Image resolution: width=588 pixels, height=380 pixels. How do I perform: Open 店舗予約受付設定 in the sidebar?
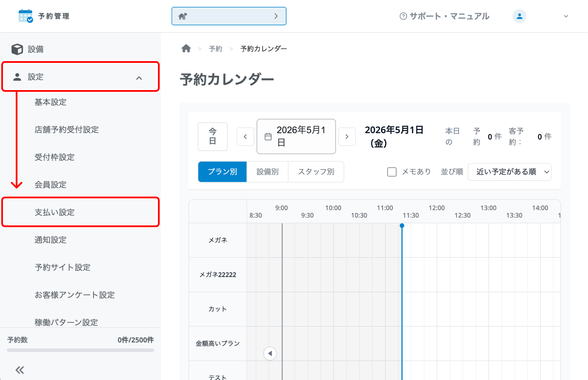pos(67,129)
